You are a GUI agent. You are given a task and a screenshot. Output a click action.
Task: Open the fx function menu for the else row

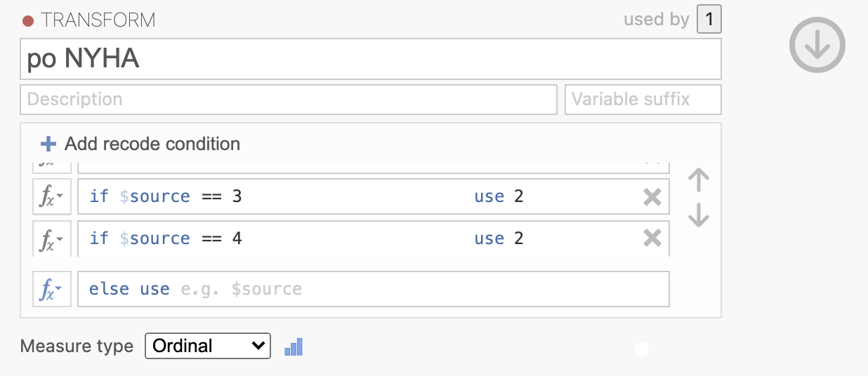click(52, 289)
